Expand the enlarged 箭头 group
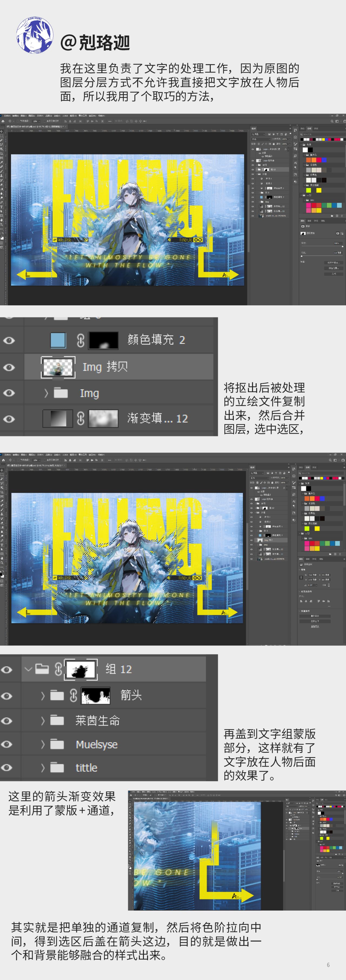 (43, 696)
